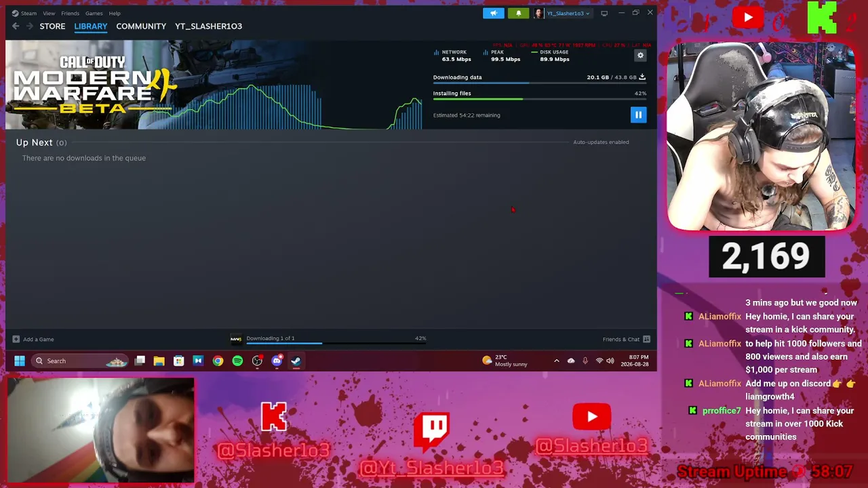868x488 pixels.
Task: Open Steam notifications bell
Action: tap(518, 13)
